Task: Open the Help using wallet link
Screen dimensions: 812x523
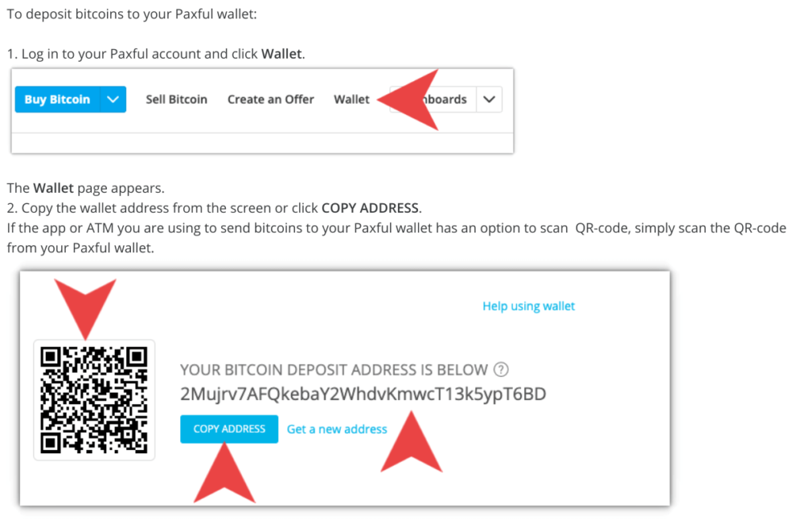Action: click(x=529, y=306)
